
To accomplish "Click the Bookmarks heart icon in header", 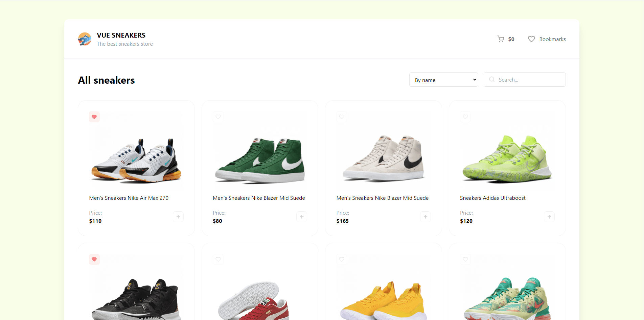I will click(x=531, y=39).
